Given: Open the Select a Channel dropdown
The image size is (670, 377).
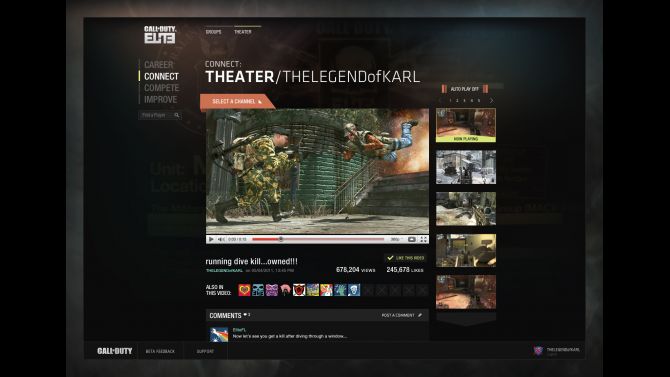Looking at the screenshot, I should pos(237,101).
